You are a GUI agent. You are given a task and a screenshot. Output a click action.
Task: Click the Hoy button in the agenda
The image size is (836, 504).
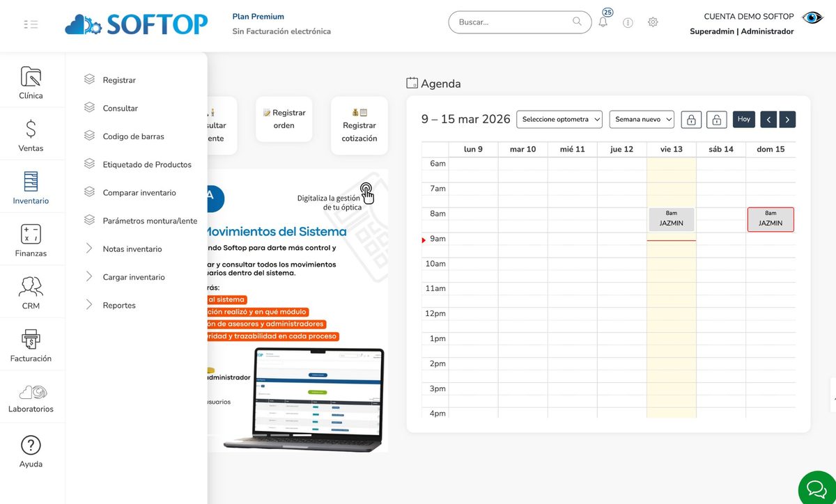pyautogui.click(x=743, y=119)
